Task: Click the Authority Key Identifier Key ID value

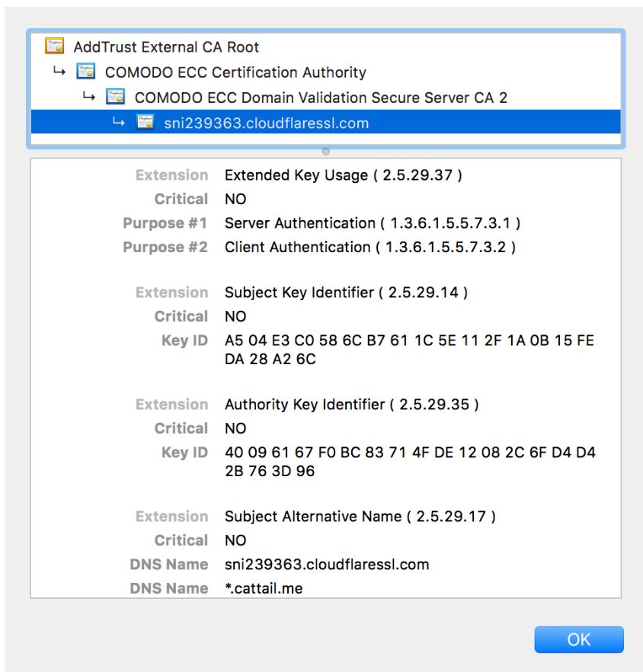Action: pyautogui.click(x=410, y=462)
